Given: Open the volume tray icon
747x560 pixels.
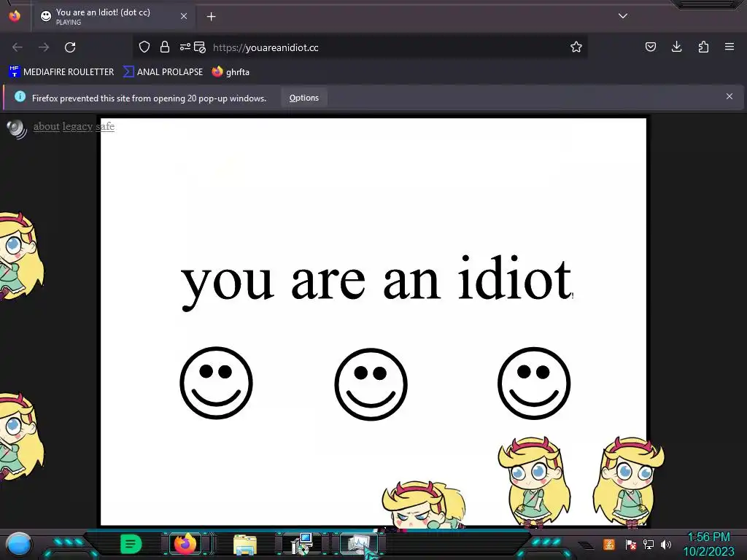Looking at the screenshot, I should 666,544.
